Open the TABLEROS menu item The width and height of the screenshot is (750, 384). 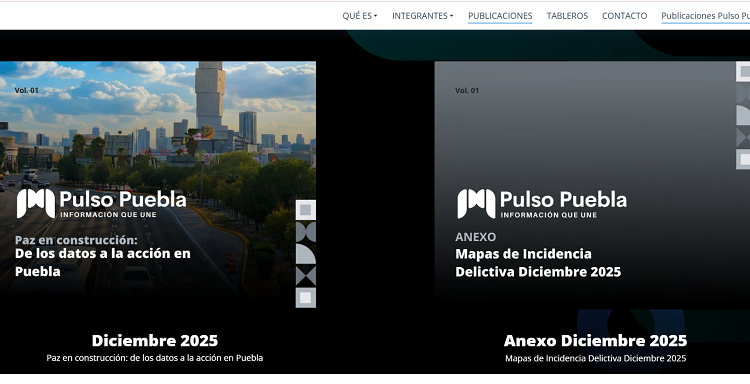(x=567, y=16)
